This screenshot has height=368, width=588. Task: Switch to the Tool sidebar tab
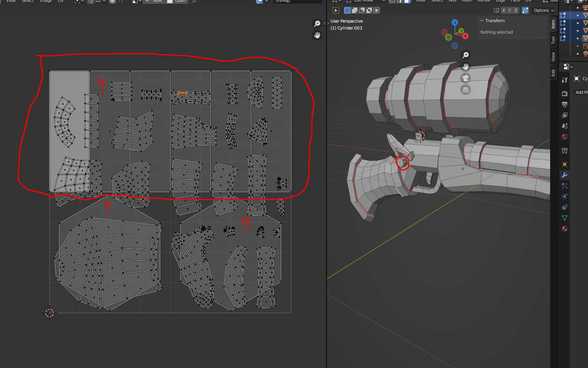(553, 40)
